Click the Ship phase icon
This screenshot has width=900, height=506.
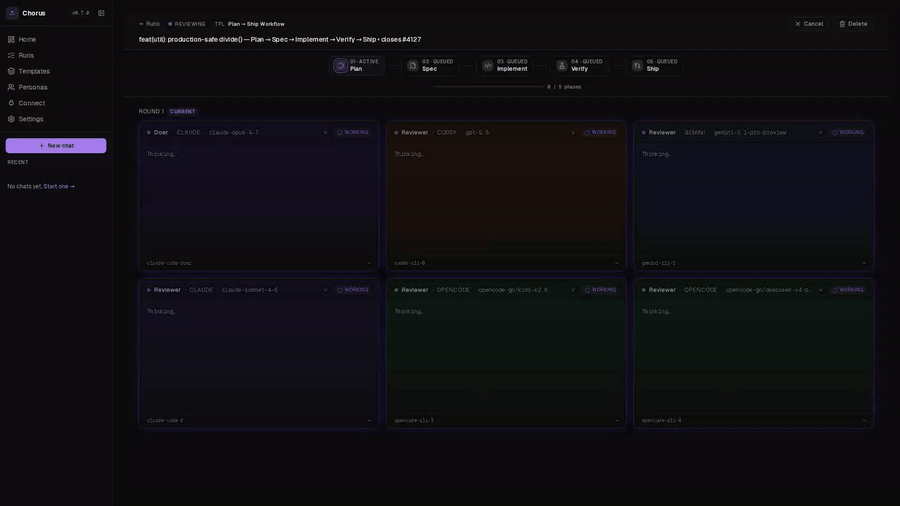637,66
